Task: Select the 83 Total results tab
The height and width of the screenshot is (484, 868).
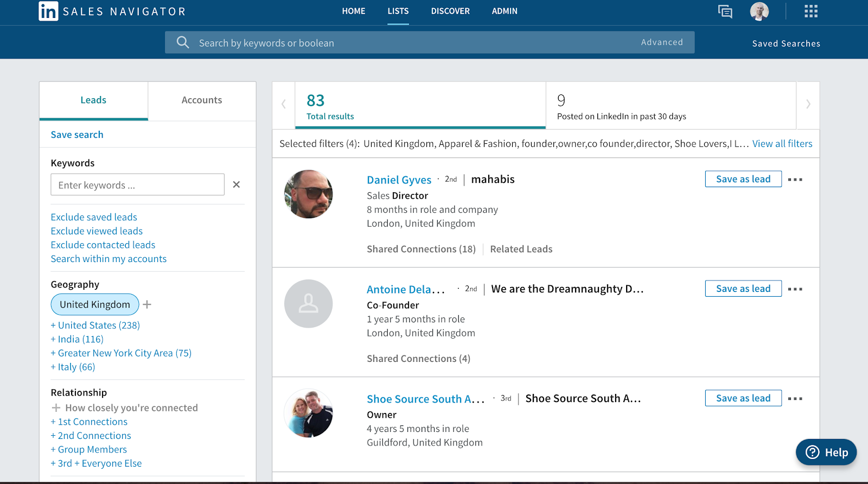Action: pyautogui.click(x=420, y=105)
